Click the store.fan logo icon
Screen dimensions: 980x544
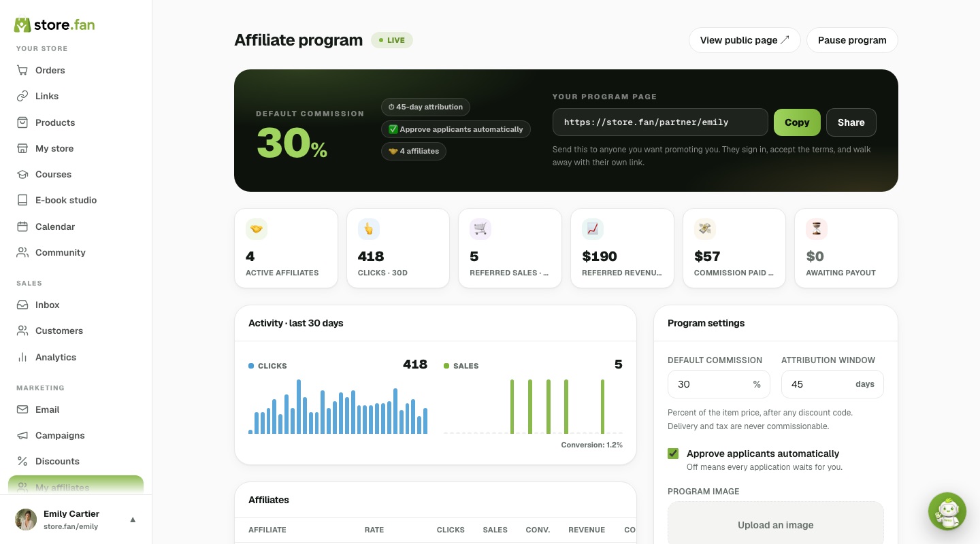coord(22,25)
